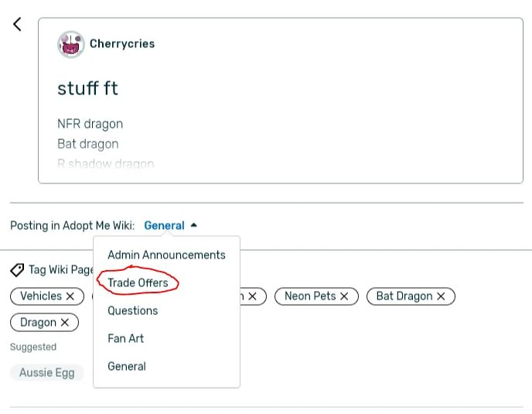Add the suggested Aussie Egg tag
532x414 pixels.
pyautogui.click(x=47, y=372)
